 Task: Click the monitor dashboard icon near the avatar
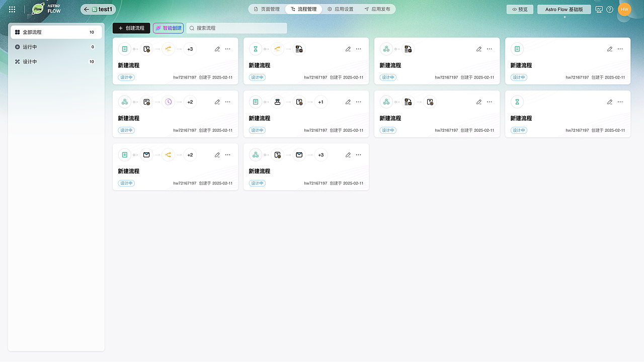(599, 9)
